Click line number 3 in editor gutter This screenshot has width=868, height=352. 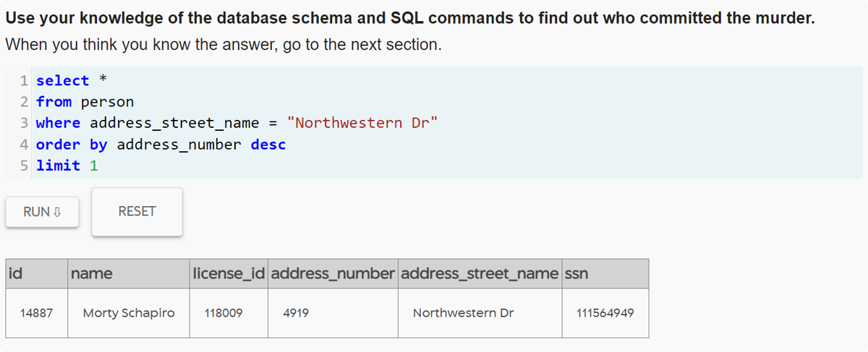(25, 123)
